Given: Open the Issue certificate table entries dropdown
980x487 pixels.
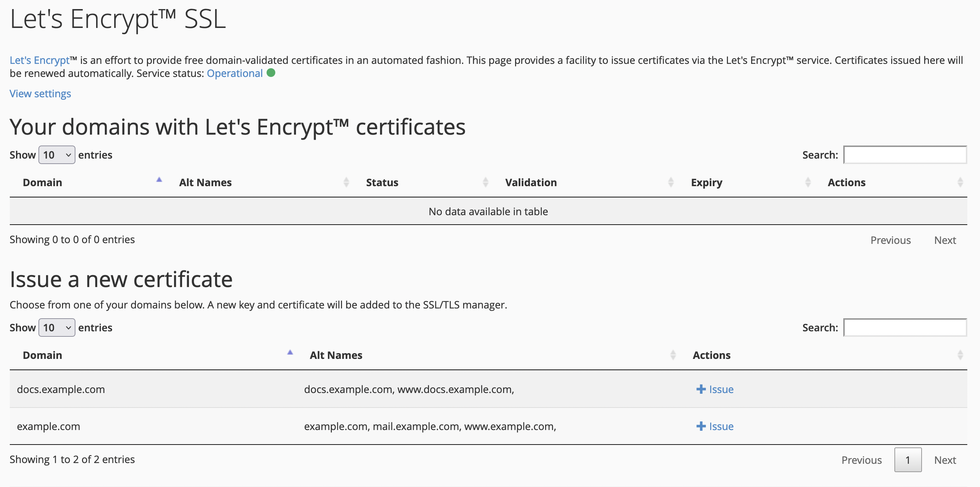Looking at the screenshot, I should coord(57,327).
